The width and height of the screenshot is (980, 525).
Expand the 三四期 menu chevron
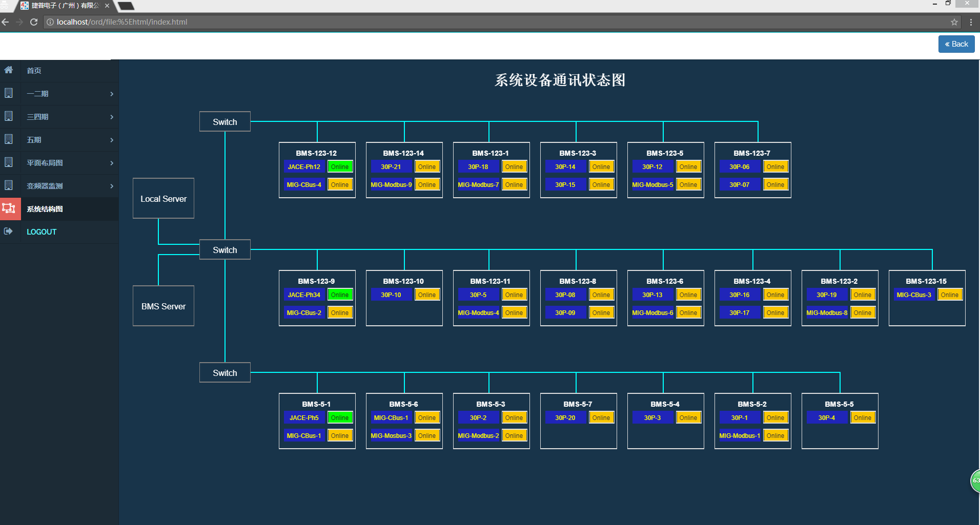pyautogui.click(x=112, y=117)
